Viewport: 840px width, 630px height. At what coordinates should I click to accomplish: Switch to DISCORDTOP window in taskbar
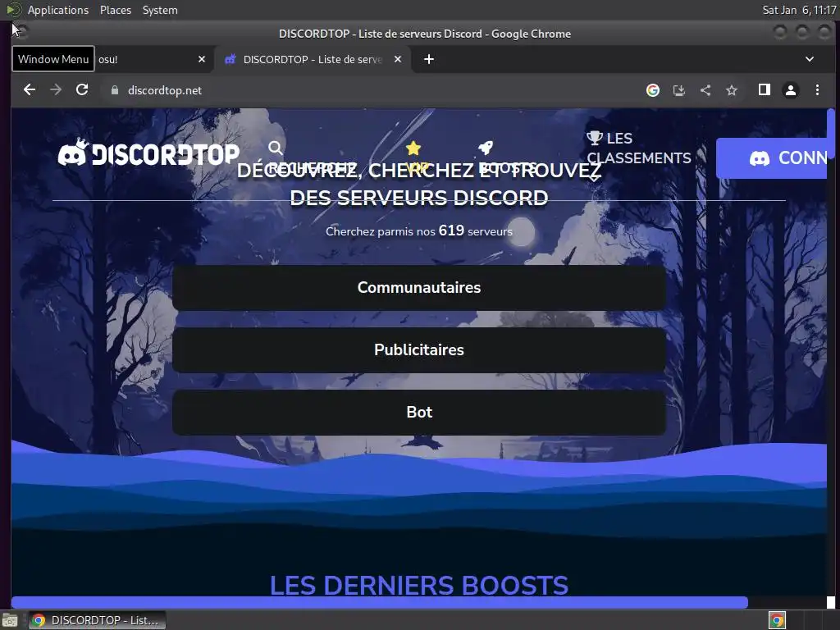(97, 620)
